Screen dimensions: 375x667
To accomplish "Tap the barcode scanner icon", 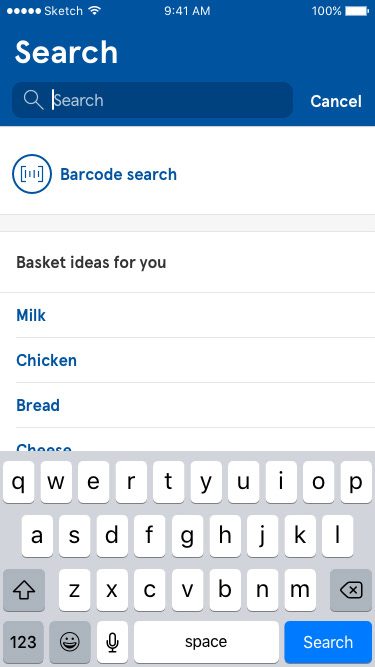I will [32, 174].
